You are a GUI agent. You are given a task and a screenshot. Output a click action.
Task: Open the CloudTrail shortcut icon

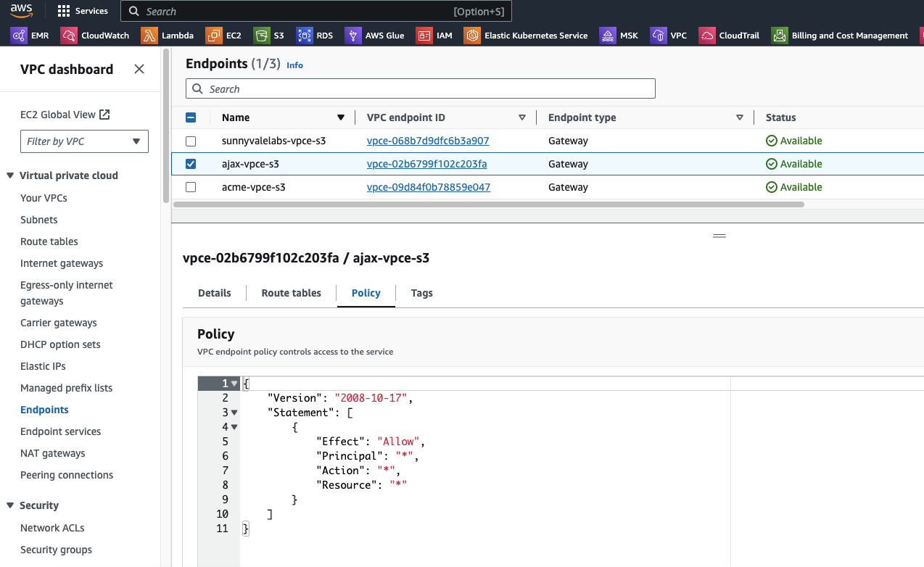(707, 36)
